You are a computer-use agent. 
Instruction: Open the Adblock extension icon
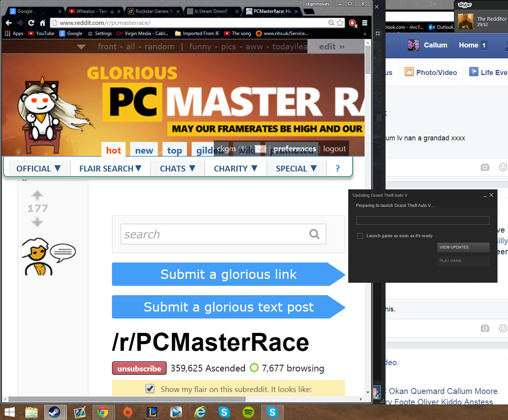click(353, 23)
